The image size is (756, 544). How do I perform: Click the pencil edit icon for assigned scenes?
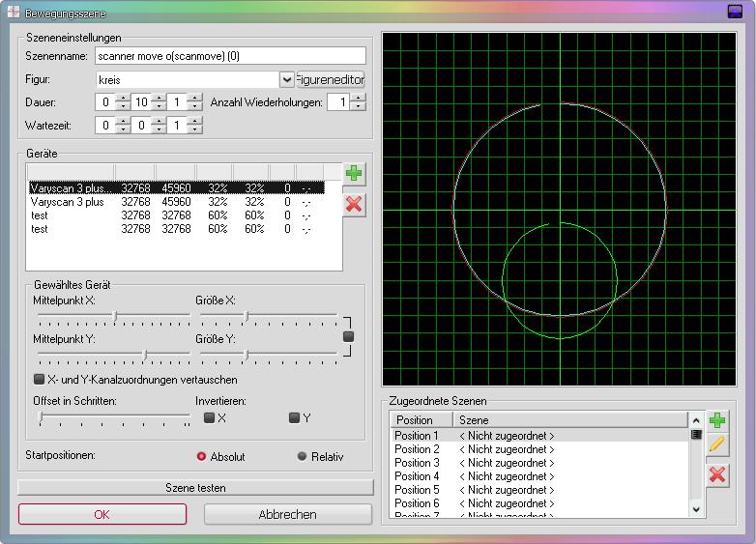(x=716, y=444)
